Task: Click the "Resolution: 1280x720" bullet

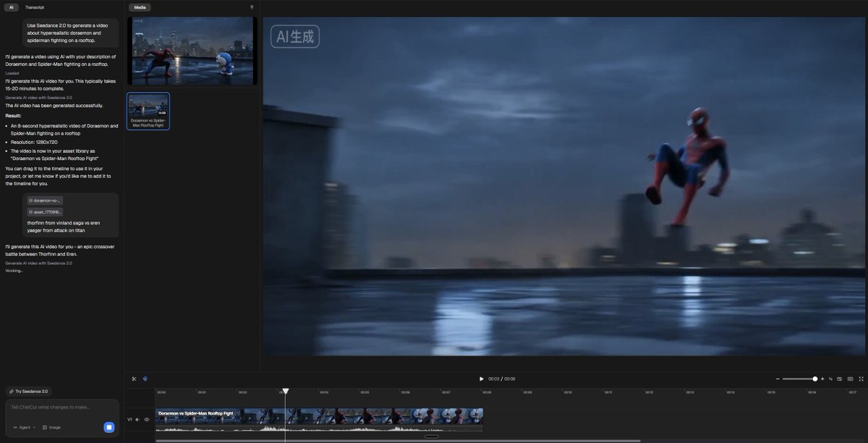Action: pyautogui.click(x=35, y=143)
